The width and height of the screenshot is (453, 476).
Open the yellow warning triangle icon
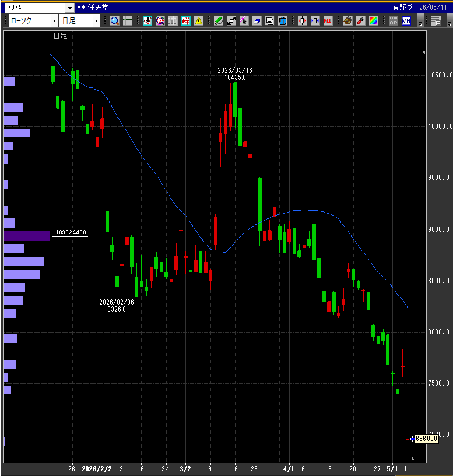[x=199, y=21]
